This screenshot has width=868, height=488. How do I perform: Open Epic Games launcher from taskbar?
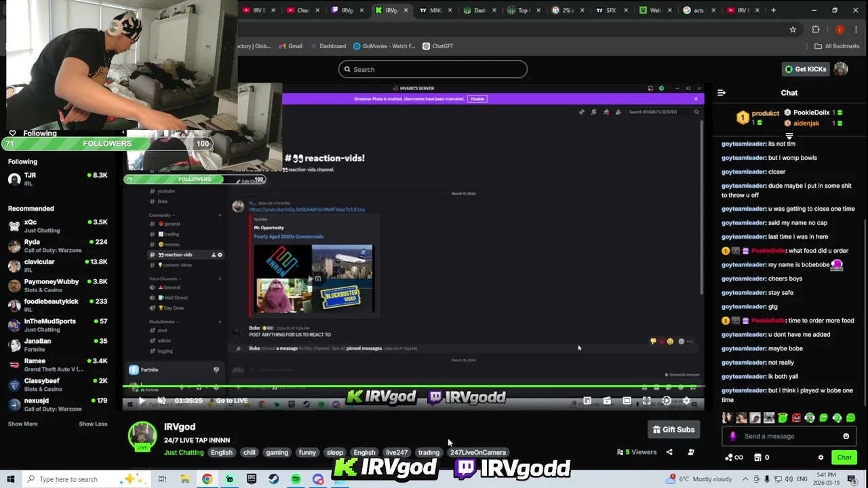[252, 479]
